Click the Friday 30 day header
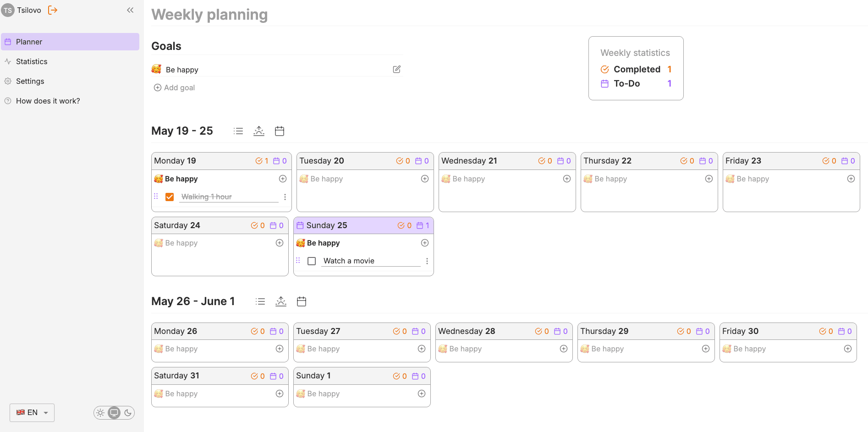The image size is (868, 432). point(788,331)
